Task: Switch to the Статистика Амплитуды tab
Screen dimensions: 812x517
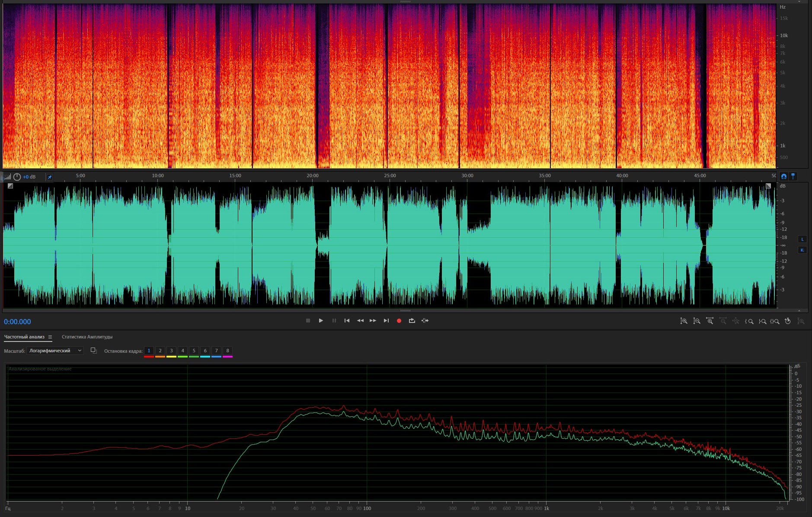Action: coord(87,337)
